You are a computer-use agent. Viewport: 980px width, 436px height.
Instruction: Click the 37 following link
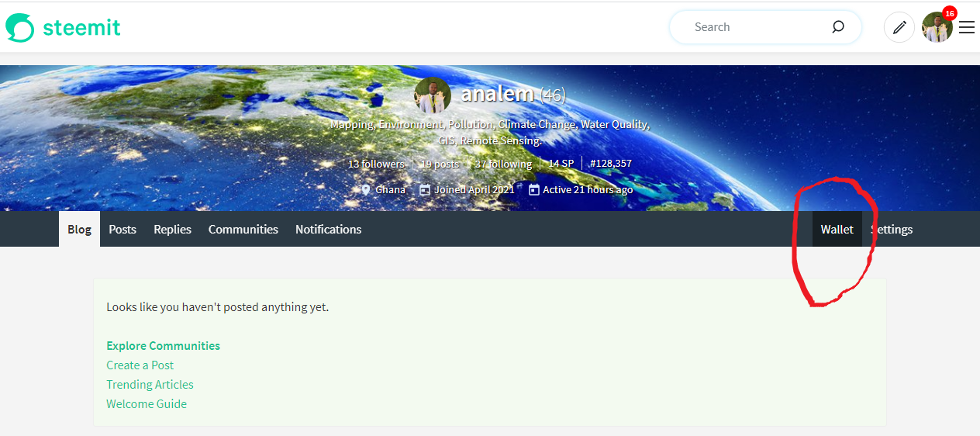pyautogui.click(x=503, y=164)
